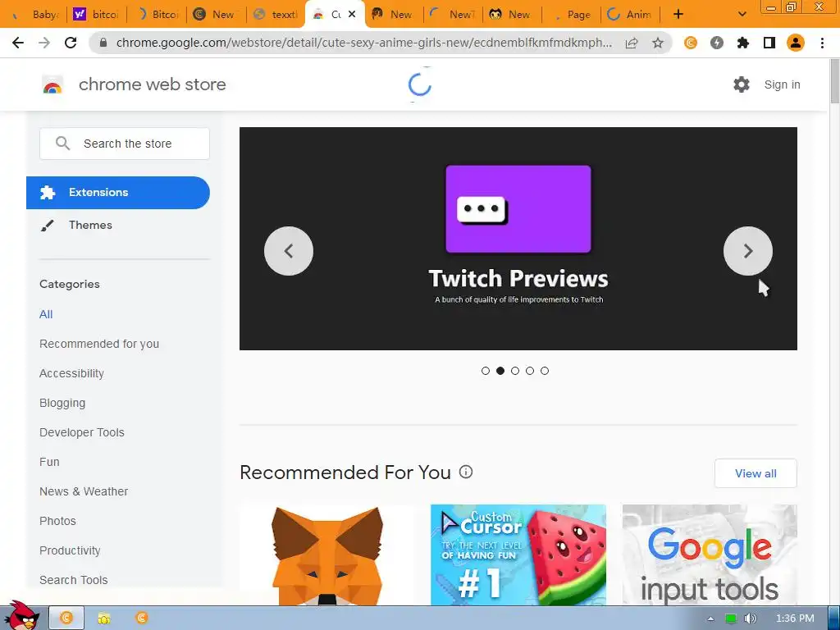This screenshot has width=840, height=630.
Task: Click Sign in
Action: click(782, 84)
